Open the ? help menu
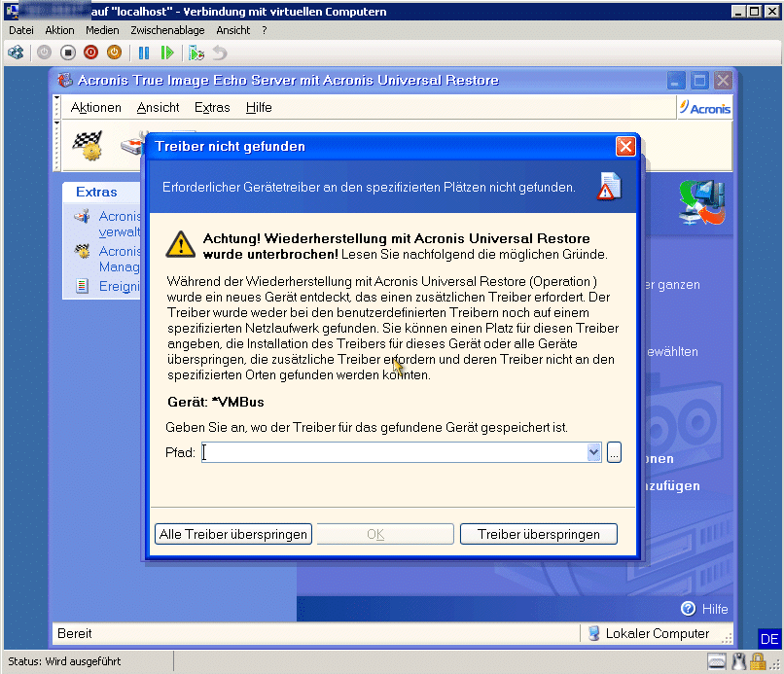Screen dimensions: 784x674 [265, 30]
